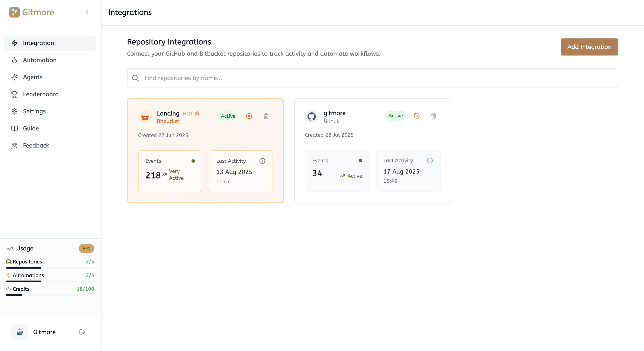Open the Agents menu item
The image size is (644, 351).
[x=50, y=77]
